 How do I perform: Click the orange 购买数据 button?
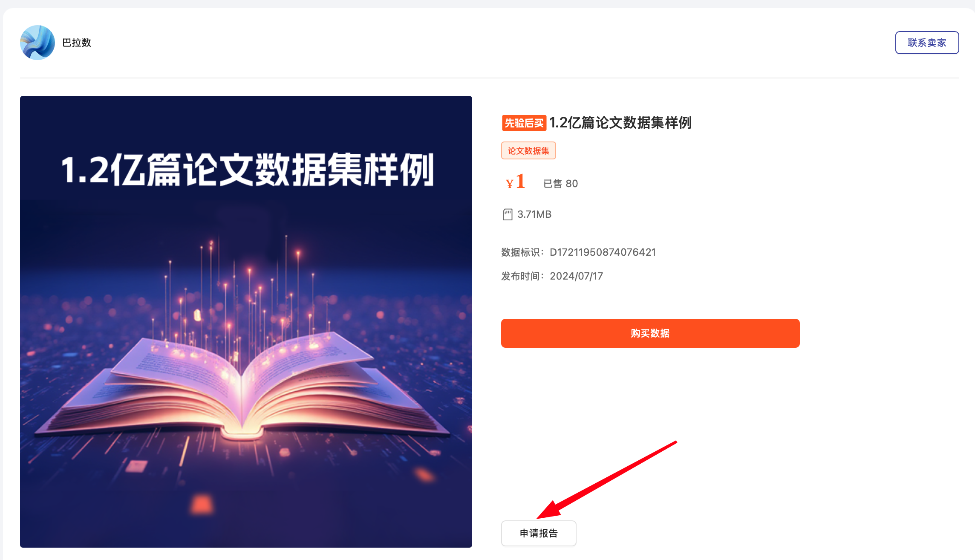click(x=650, y=333)
